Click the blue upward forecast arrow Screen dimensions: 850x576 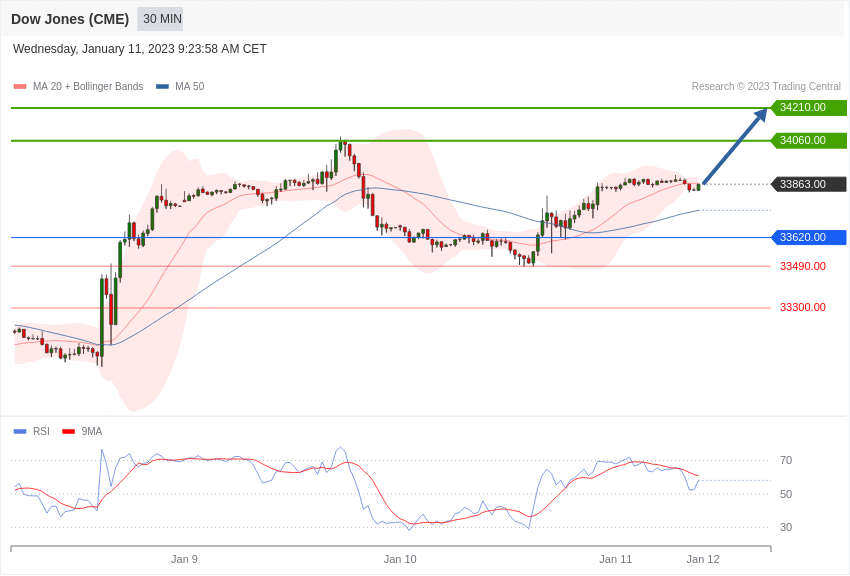tap(735, 146)
